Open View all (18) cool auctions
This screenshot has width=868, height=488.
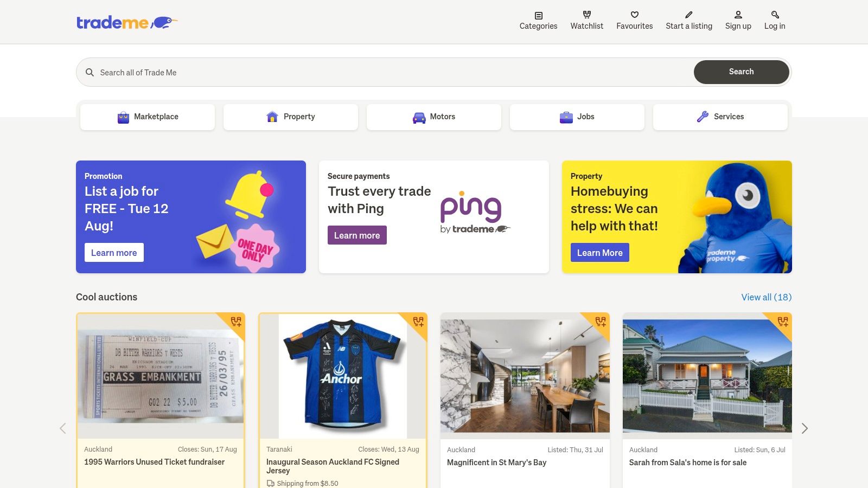(x=767, y=297)
